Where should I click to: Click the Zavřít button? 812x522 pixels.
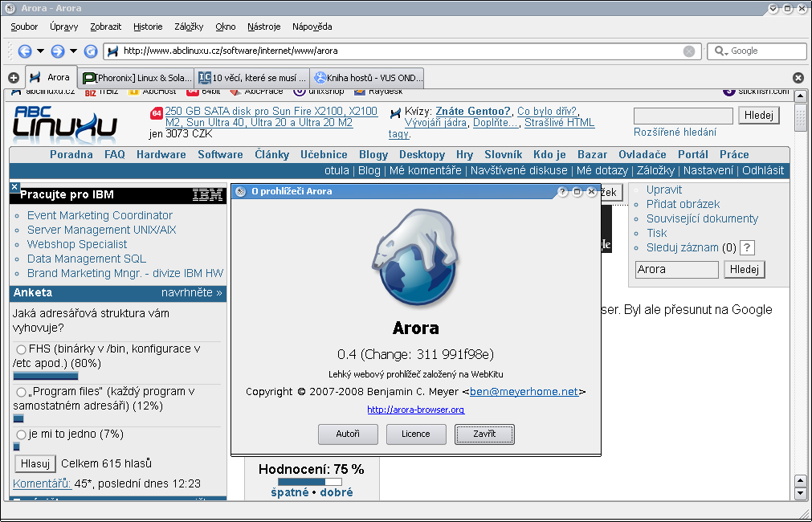point(484,434)
